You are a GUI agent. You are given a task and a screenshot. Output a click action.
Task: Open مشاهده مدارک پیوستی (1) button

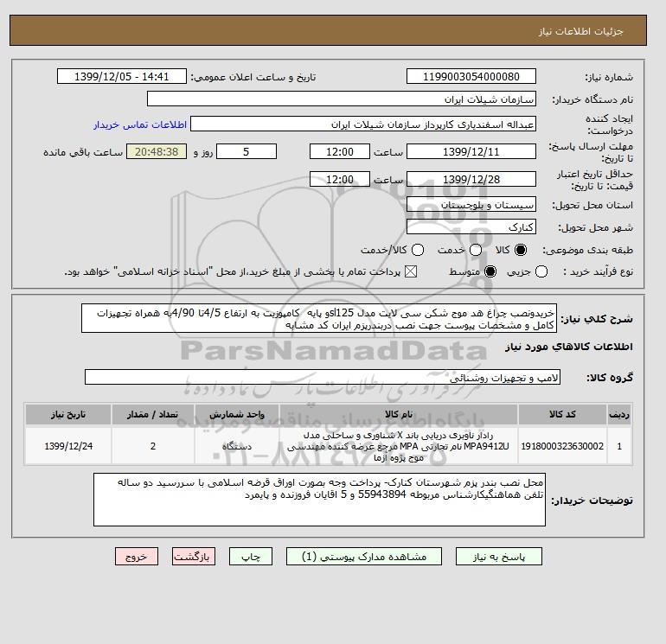pyautogui.click(x=363, y=556)
